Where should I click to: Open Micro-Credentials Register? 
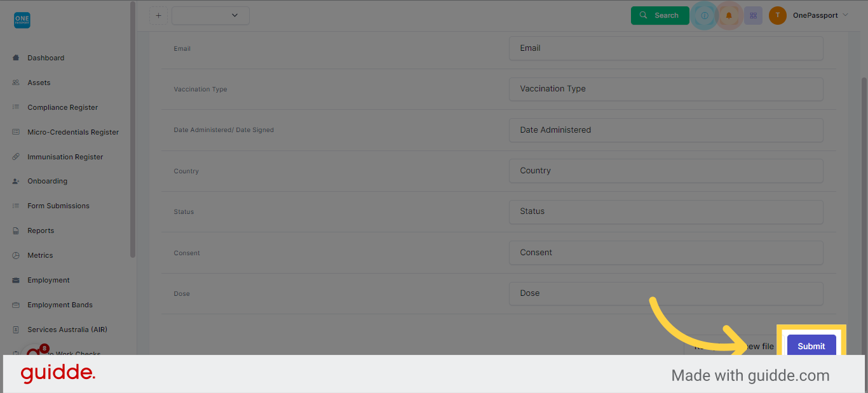(73, 132)
